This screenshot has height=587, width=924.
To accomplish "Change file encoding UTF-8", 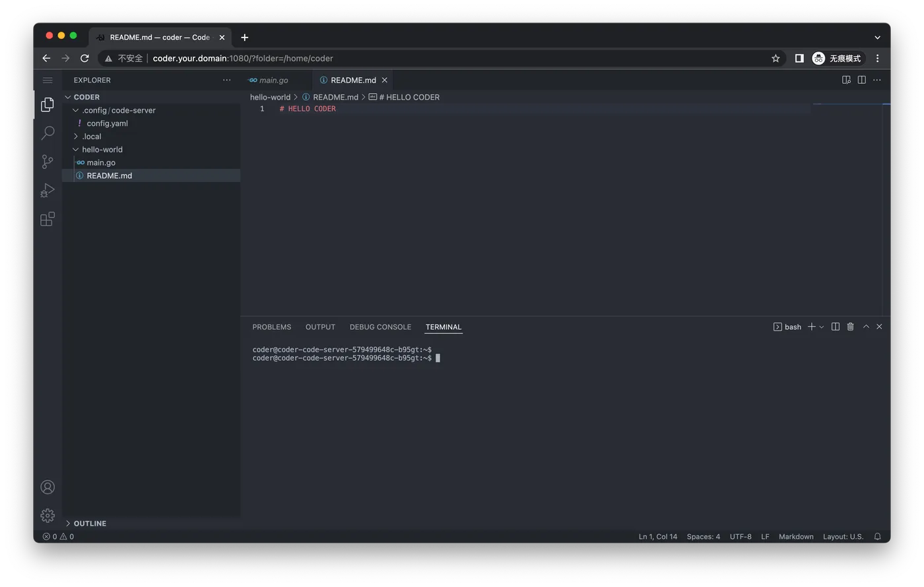I will click(x=741, y=536).
